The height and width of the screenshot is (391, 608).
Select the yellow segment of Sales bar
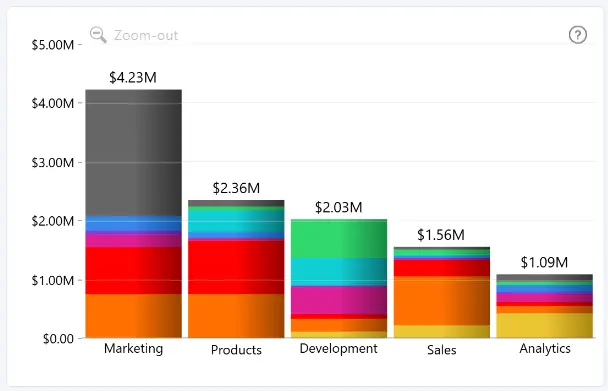(x=442, y=332)
